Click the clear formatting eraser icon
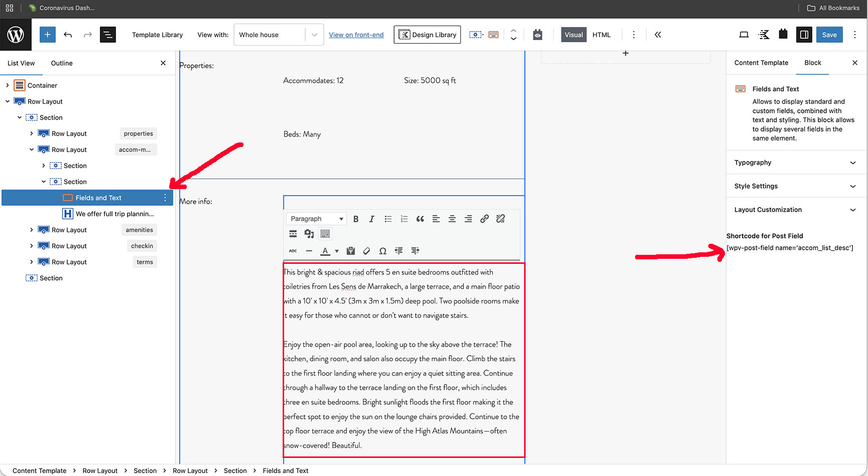This screenshot has width=868, height=476. pos(366,251)
